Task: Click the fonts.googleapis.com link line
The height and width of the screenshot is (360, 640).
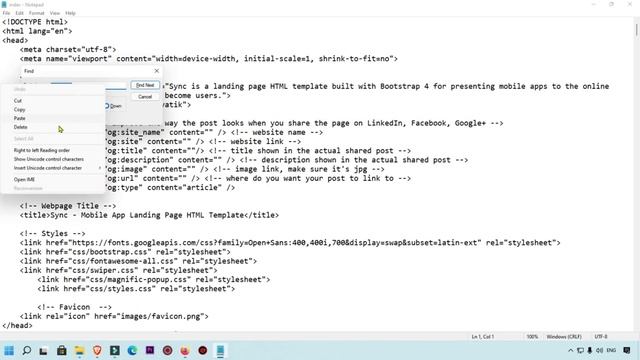Action: [x=290, y=243]
